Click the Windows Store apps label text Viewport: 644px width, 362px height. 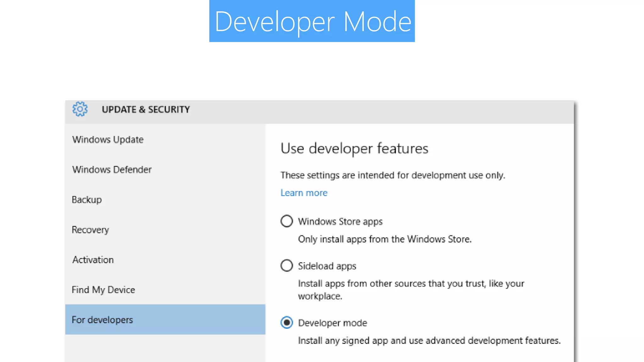(340, 222)
